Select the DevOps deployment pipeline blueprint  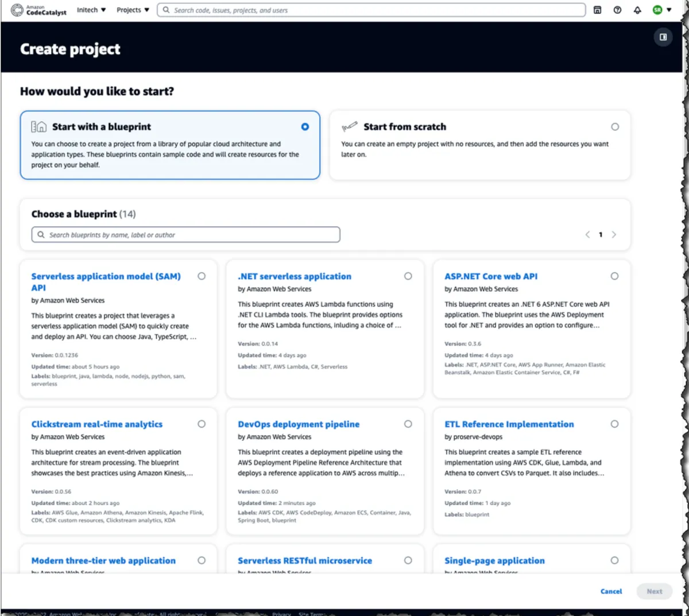point(408,424)
